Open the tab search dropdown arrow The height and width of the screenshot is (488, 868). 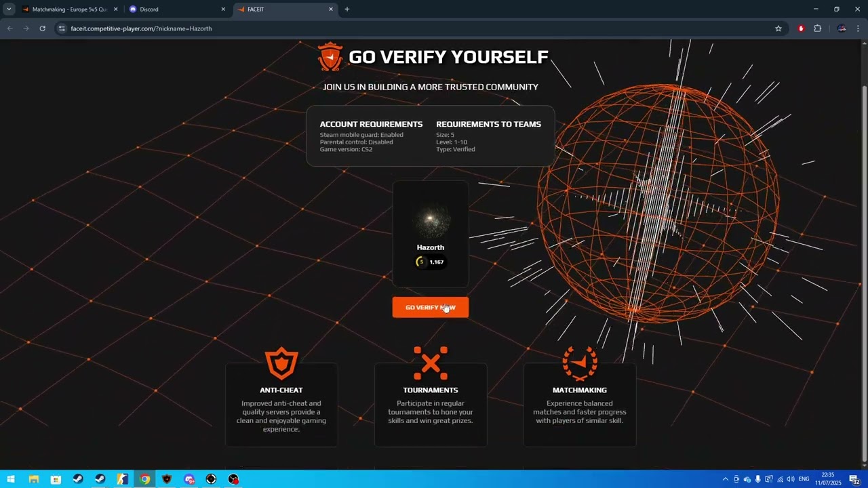(x=9, y=9)
